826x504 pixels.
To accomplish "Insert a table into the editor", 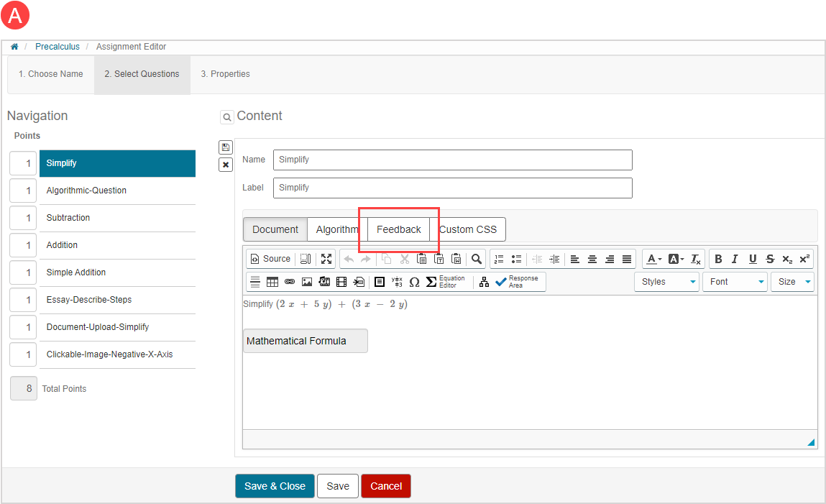I will pyautogui.click(x=272, y=282).
